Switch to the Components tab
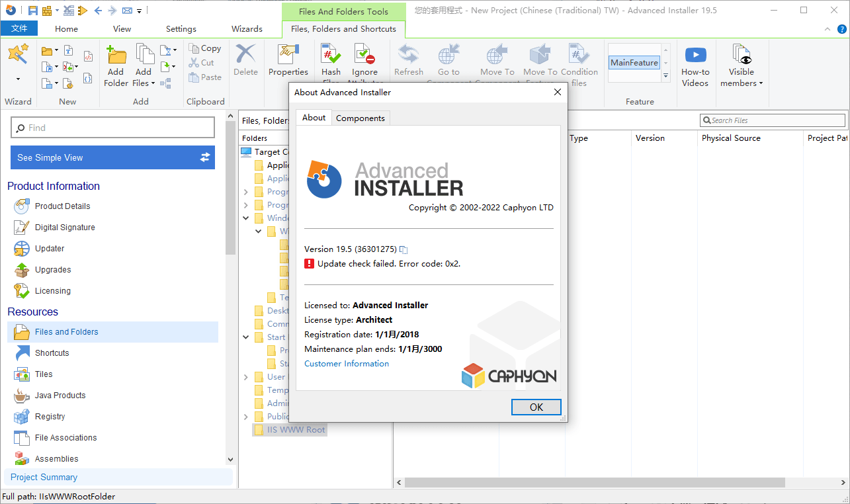This screenshot has height=504, width=850. click(x=360, y=118)
